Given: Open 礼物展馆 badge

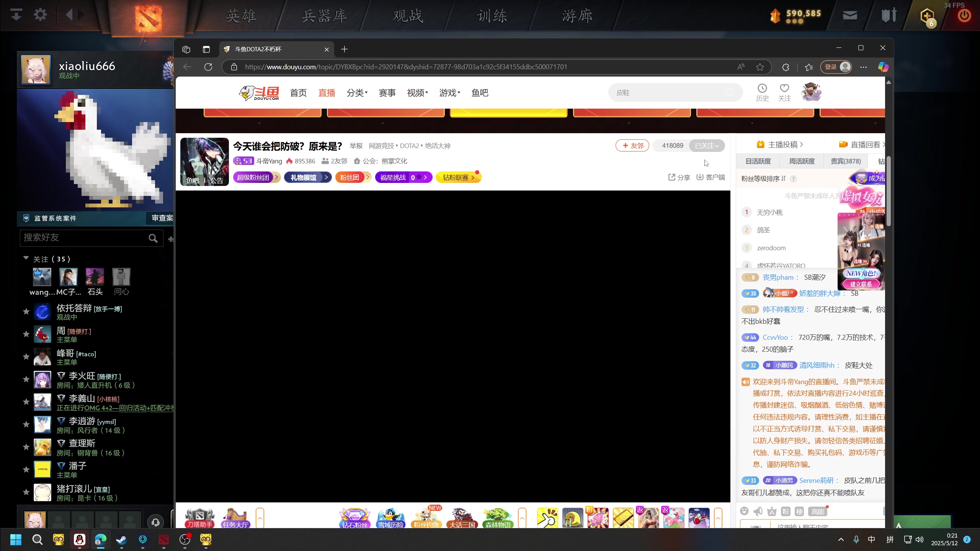Looking at the screenshot, I should click(x=308, y=177).
